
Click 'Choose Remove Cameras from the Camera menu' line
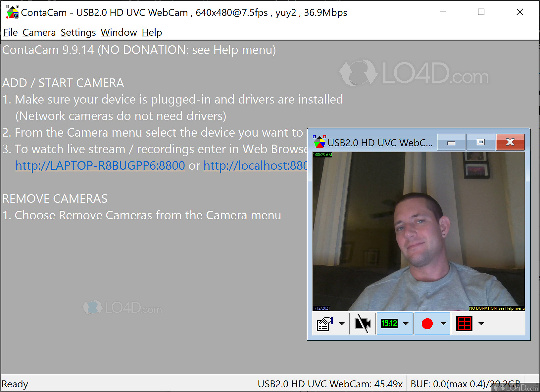[141, 215]
